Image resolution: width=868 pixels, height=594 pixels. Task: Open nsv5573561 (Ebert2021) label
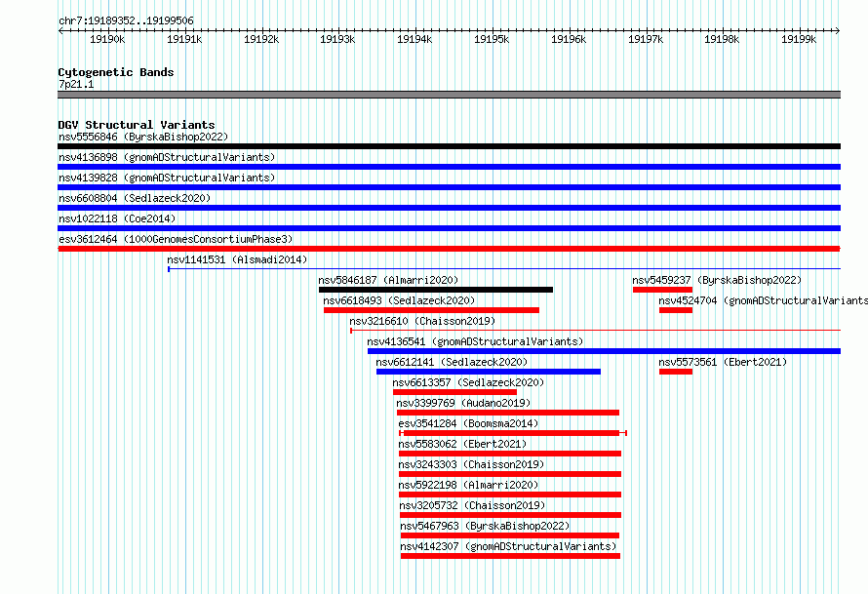[x=723, y=362]
